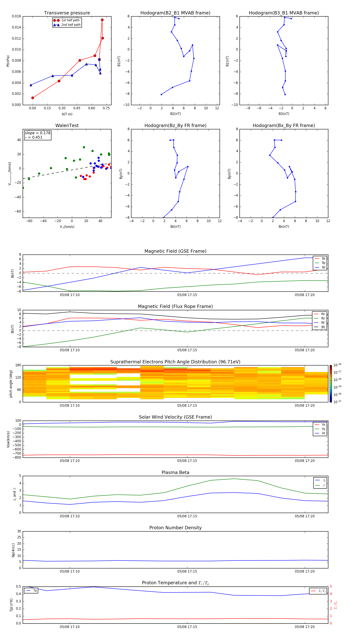The image size is (351, 644).
Task: Click 'Vz' legend entry in Solar Wind plot
Action: point(320,433)
